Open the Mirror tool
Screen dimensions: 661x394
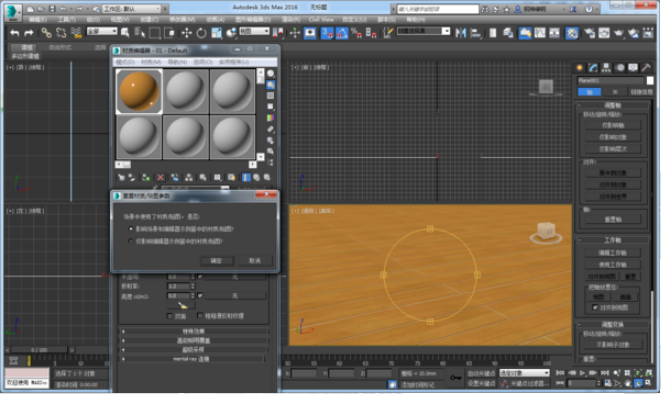(461, 33)
